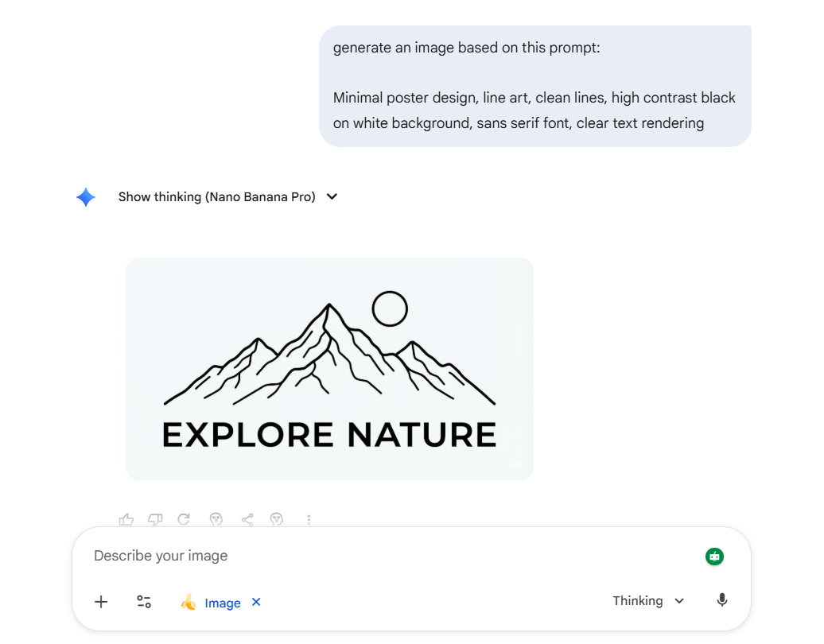Screen dimensions: 824x644
Task: Click the plus icon to add files
Action: click(101, 602)
